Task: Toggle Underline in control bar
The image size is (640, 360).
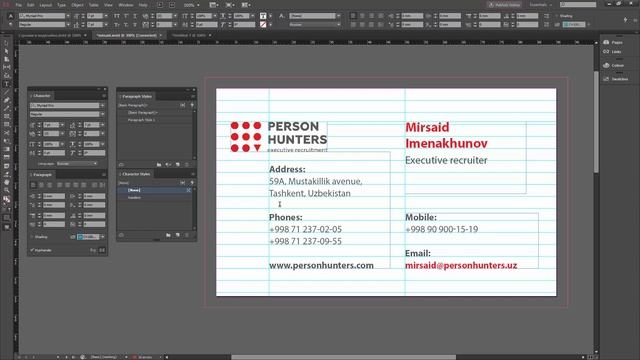Action: [x=135, y=16]
